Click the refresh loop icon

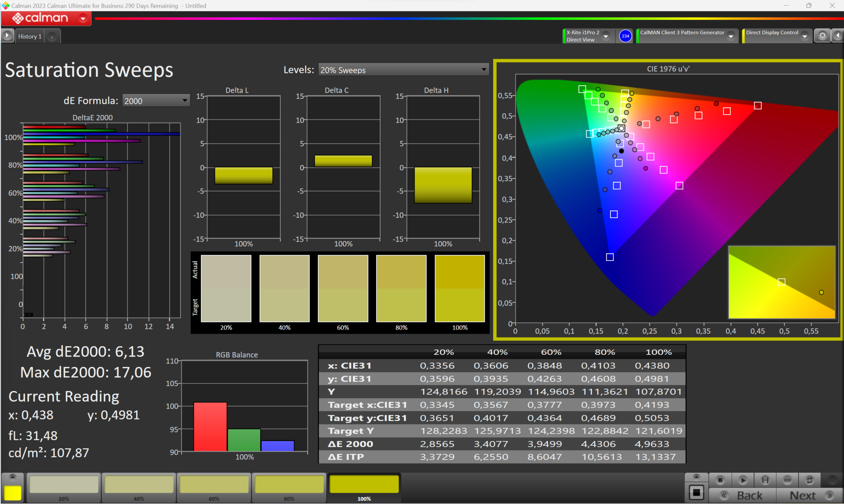pos(809,480)
